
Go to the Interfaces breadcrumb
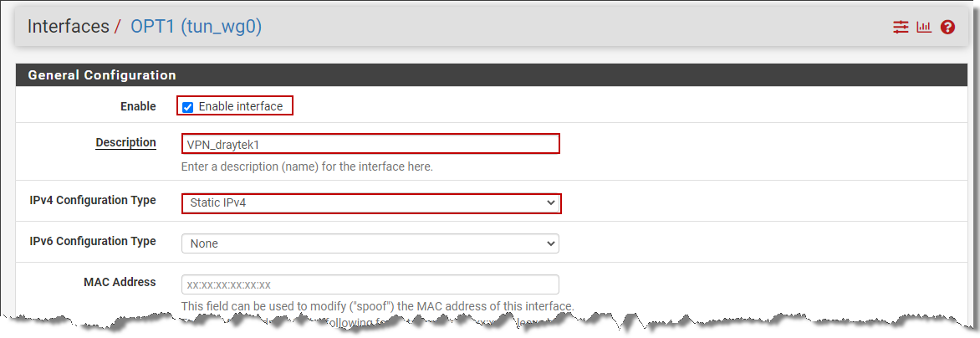68,26
